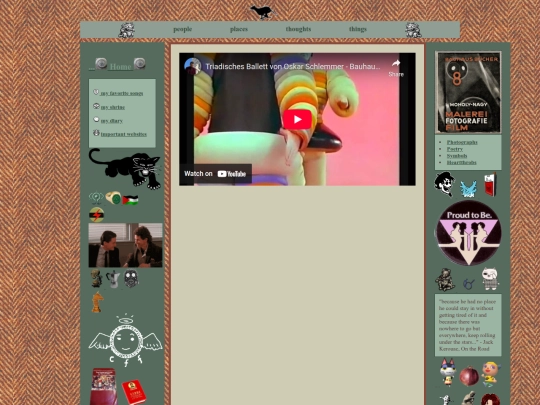Click the winged smiling face with halo

pos(125,340)
